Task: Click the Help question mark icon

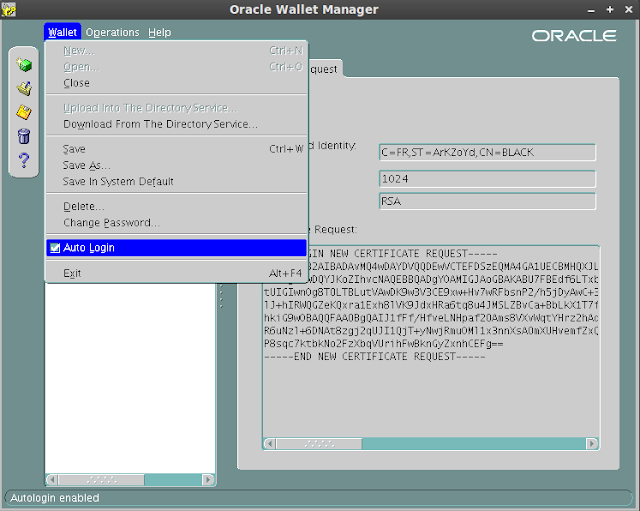Action: tap(24, 160)
